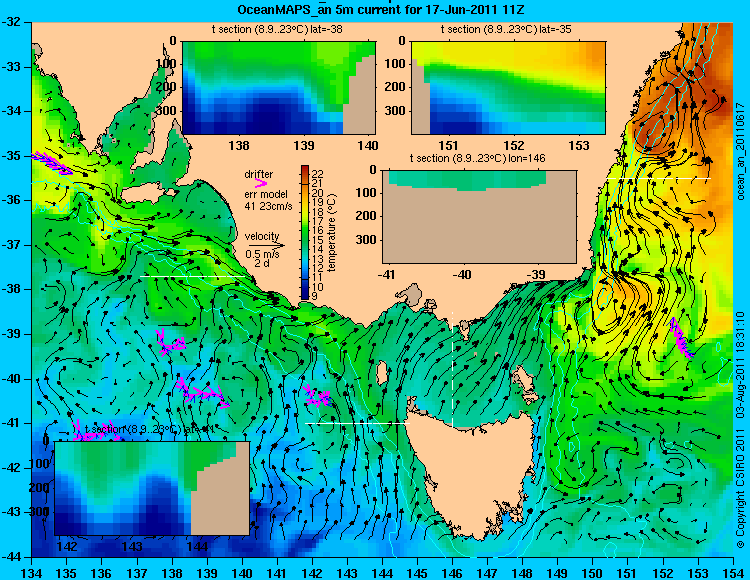Click the '153' tick under the lat=-35 section
The image size is (750, 580).
579,145
